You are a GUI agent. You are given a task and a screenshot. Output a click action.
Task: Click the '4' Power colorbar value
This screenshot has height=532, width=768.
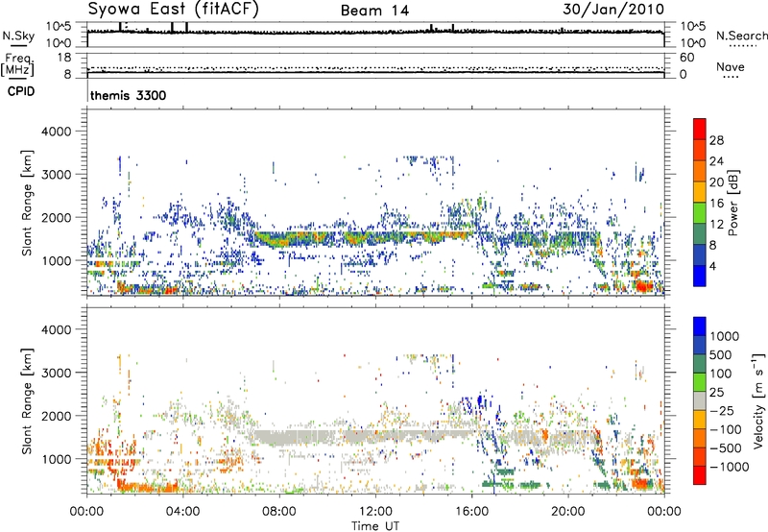click(x=712, y=266)
